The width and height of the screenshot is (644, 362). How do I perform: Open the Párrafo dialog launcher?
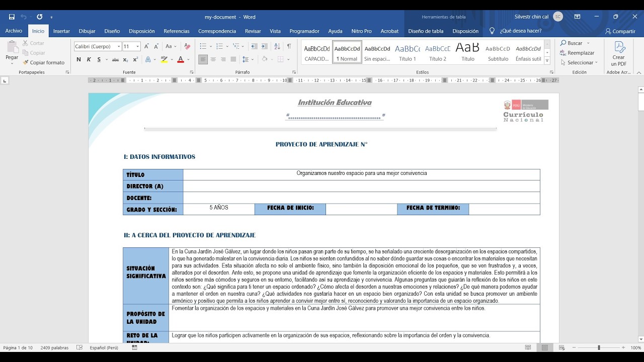point(295,72)
